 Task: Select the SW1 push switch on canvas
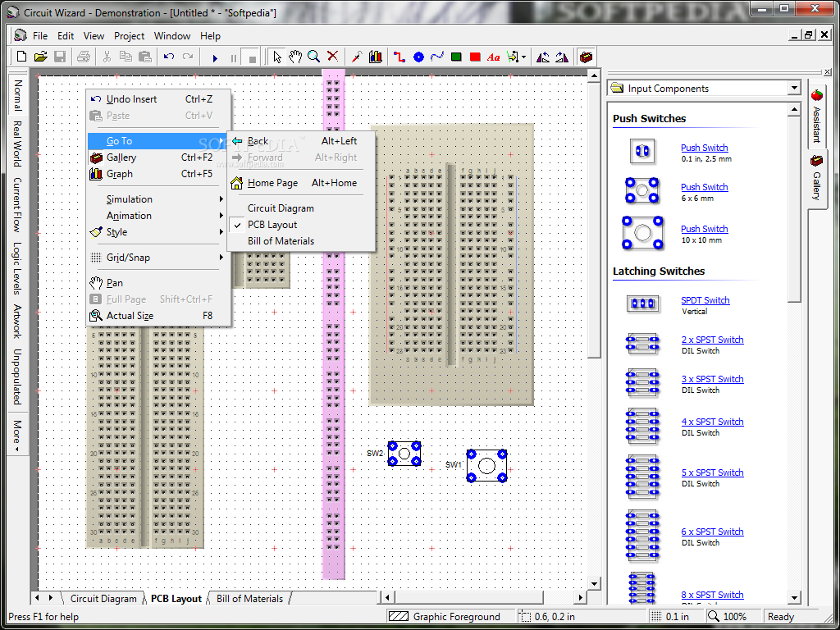(x=486, y=466)
